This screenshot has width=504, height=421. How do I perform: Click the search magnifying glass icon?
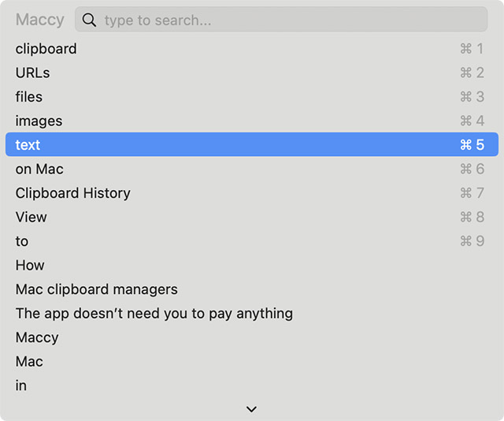click(x=89, y=20)
